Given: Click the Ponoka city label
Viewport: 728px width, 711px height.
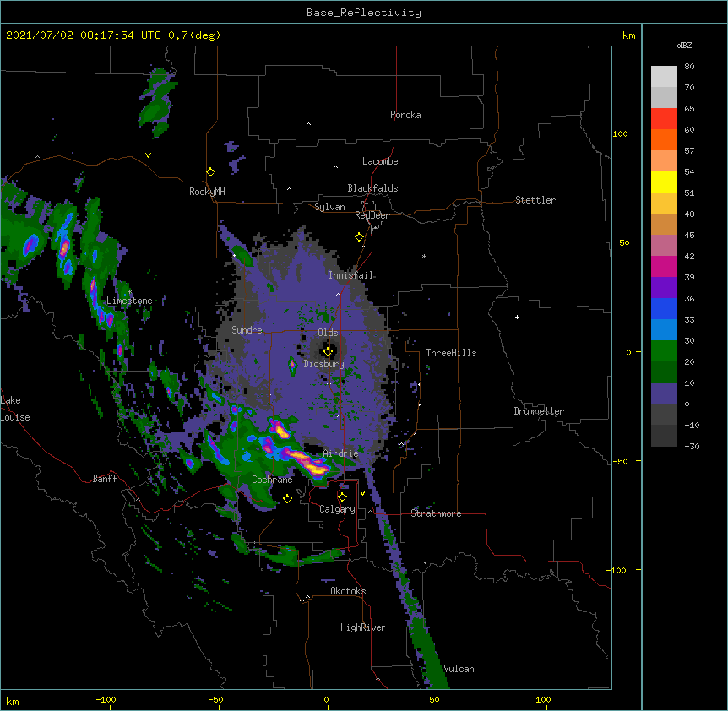Looking at the screenshot, I should tap(405, 115).
